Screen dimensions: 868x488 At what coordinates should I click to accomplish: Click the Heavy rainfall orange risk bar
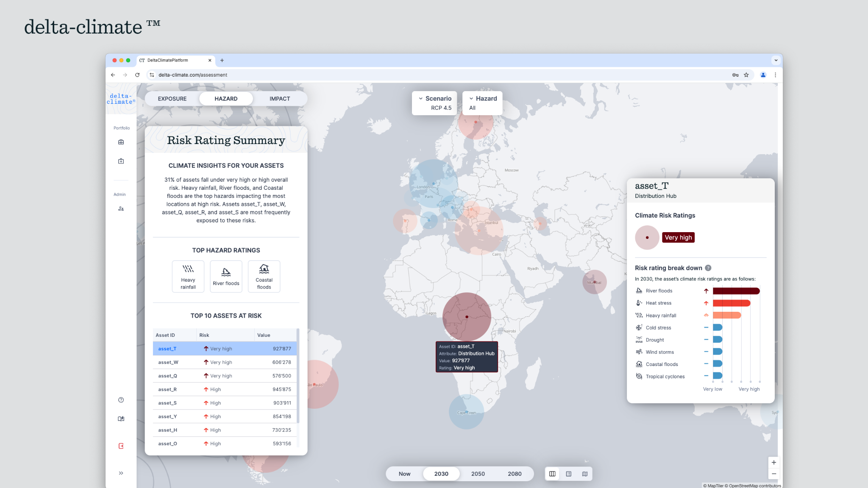pyautogui.click(x=727, y=315)
